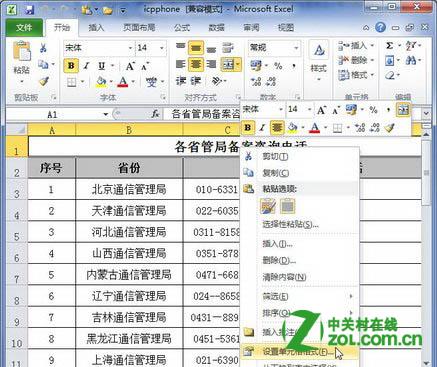Click Decrease Decimal icon in ribbon number group

tap(271, 82)
